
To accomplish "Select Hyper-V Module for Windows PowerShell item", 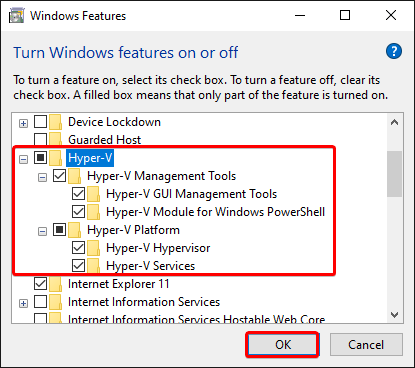I will [x=215, y=212].
